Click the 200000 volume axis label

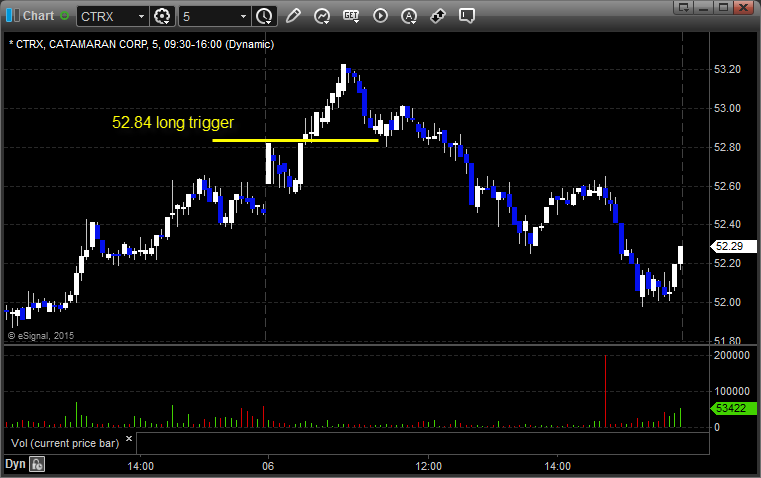pos(731,355)
